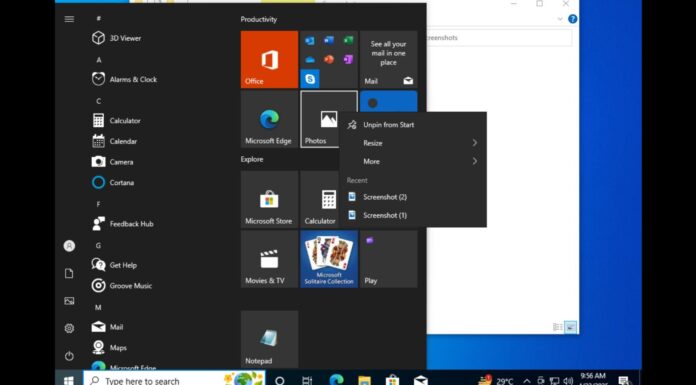Open the Notepad tile
The height and width of the screenshot is (385, 696).
click(269, 339)
